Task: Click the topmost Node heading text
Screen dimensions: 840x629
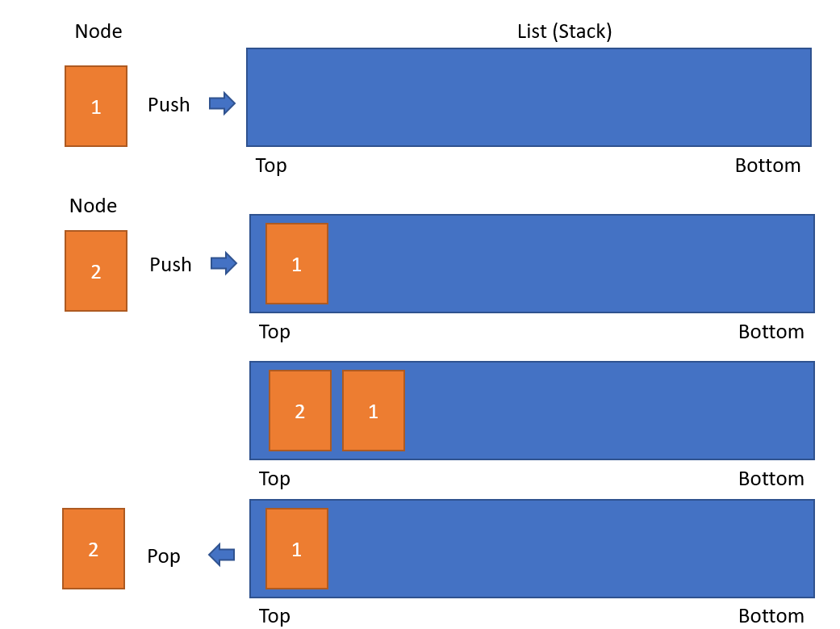Action: pyautogui.click(x=98, y=31)
